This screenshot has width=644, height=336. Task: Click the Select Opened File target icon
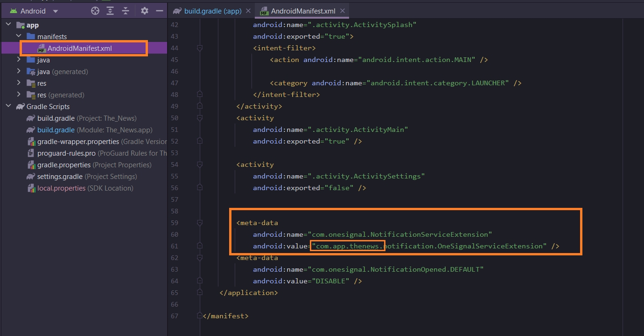95,11
